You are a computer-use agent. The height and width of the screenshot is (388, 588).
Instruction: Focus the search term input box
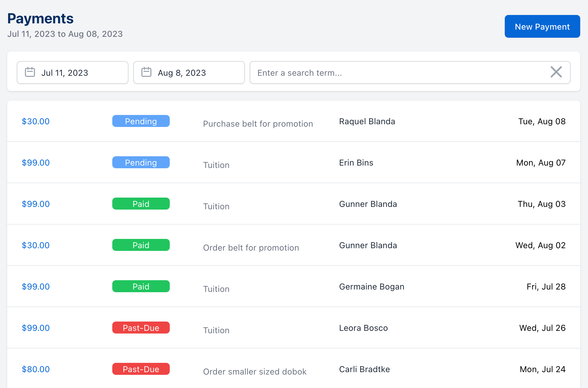(x=410, y=72)
